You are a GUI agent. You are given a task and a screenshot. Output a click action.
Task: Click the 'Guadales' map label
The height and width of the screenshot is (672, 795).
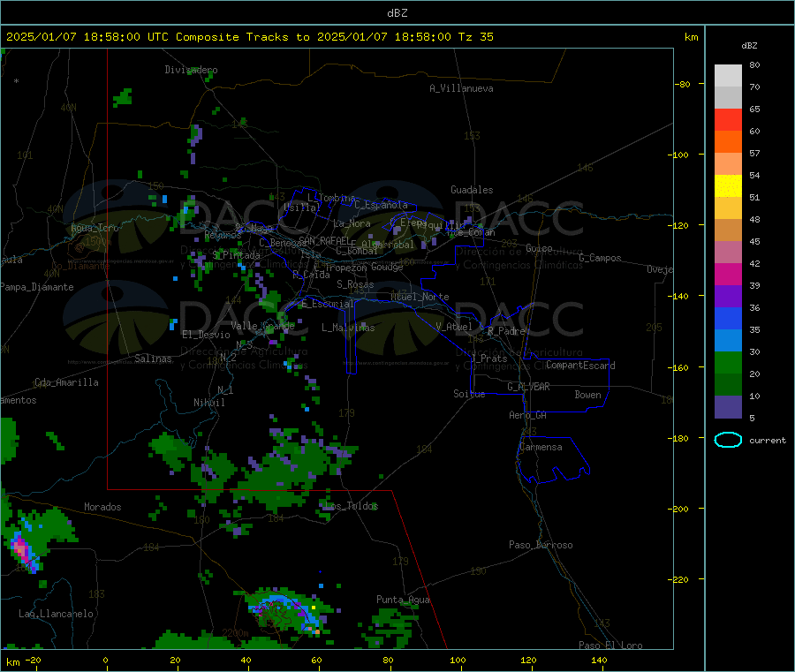coord(472,190)
